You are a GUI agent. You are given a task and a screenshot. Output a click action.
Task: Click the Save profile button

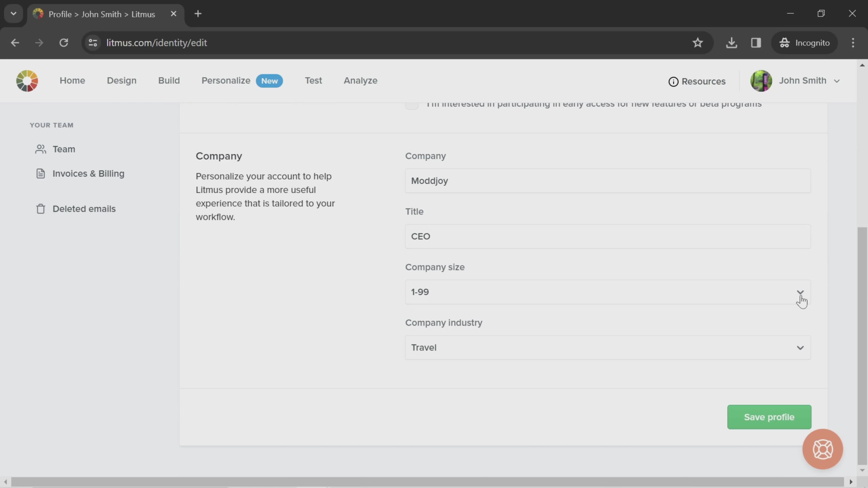[x=769, y=417]
